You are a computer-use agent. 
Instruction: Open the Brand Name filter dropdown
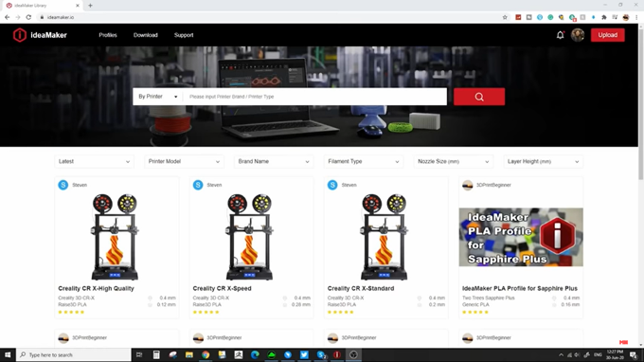pyautogui.click(x=274, y=161)
